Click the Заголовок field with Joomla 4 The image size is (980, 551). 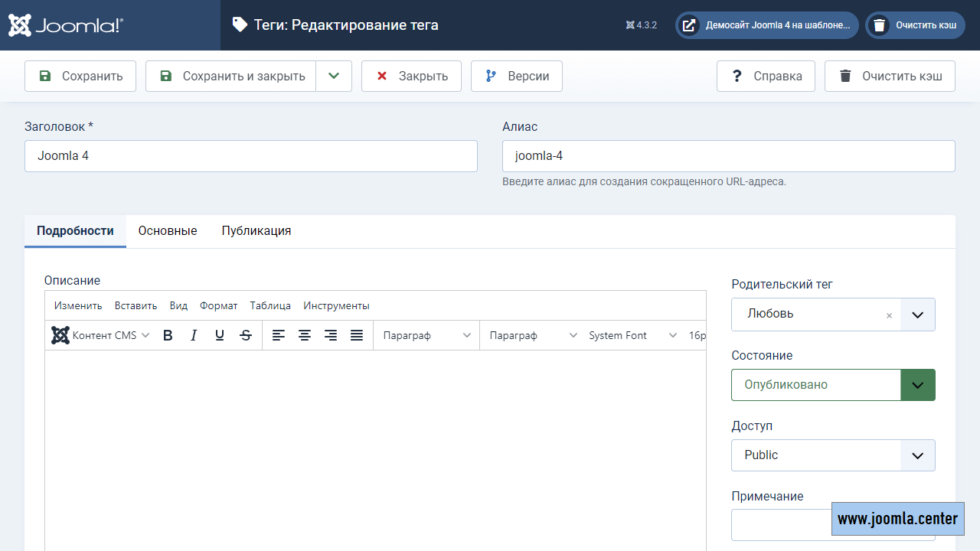coord(251,156)
